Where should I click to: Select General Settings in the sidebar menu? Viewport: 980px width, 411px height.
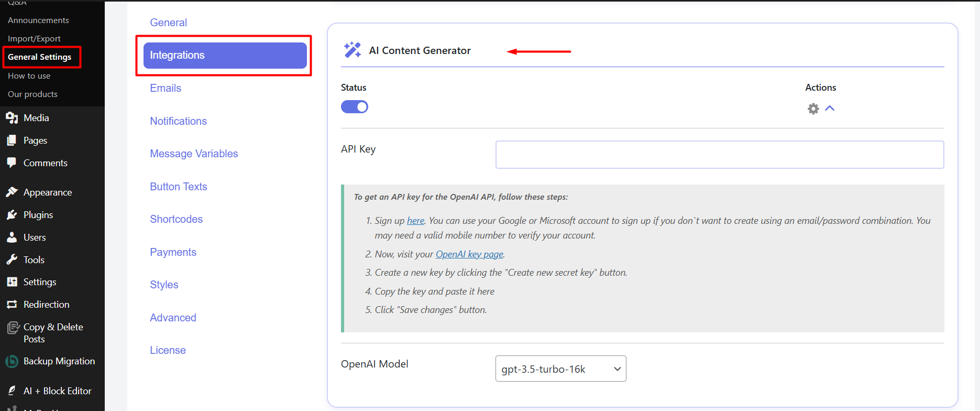point(40,57)
